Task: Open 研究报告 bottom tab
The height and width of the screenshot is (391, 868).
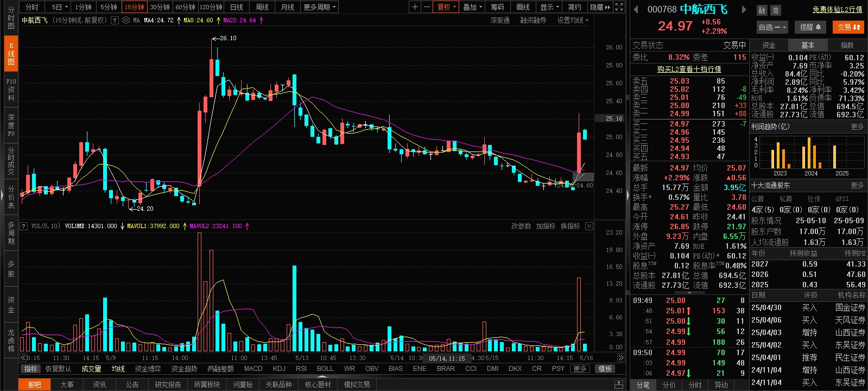Action: [x=168, y=384]
